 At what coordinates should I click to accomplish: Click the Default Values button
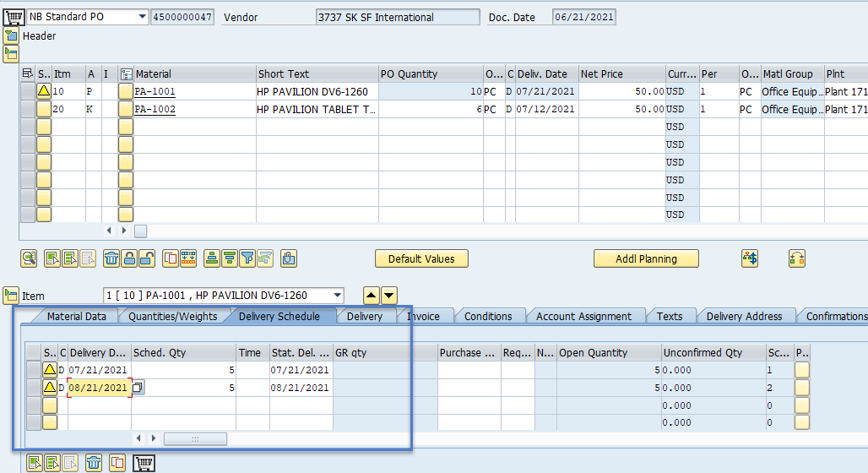[x=421, y=258]
